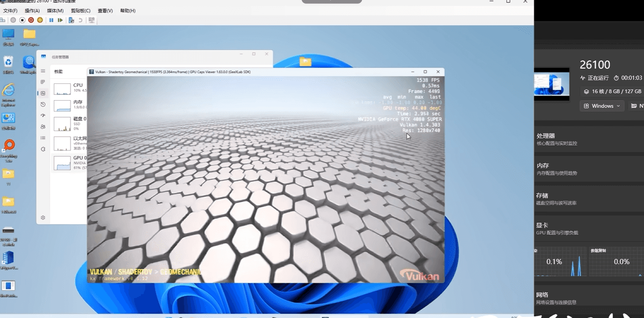
Task: Expand the 存储 settings section
Action: click(589, 199)
